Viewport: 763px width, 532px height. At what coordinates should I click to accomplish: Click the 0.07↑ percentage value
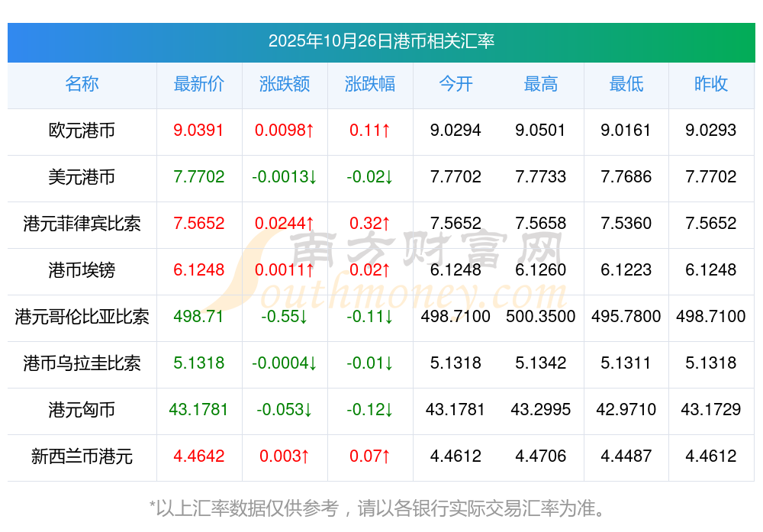click(370, 456)
